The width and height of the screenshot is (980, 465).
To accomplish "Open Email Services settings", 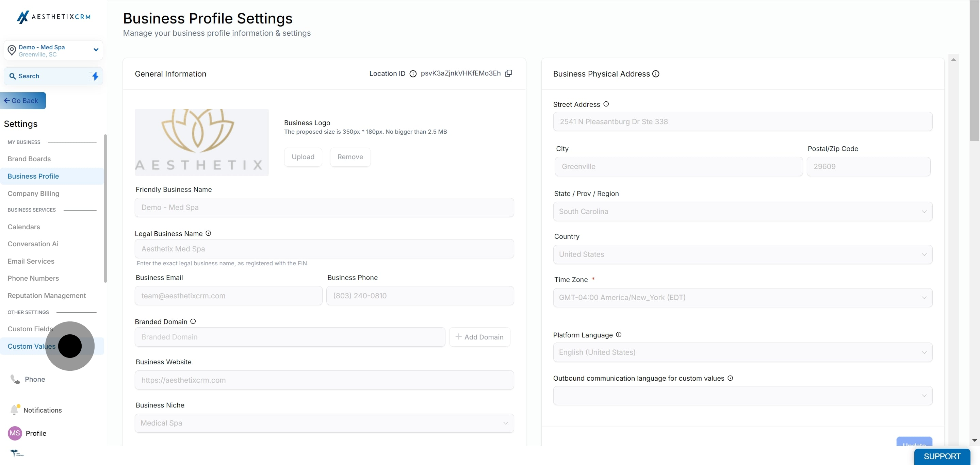I will coord(31,261).
